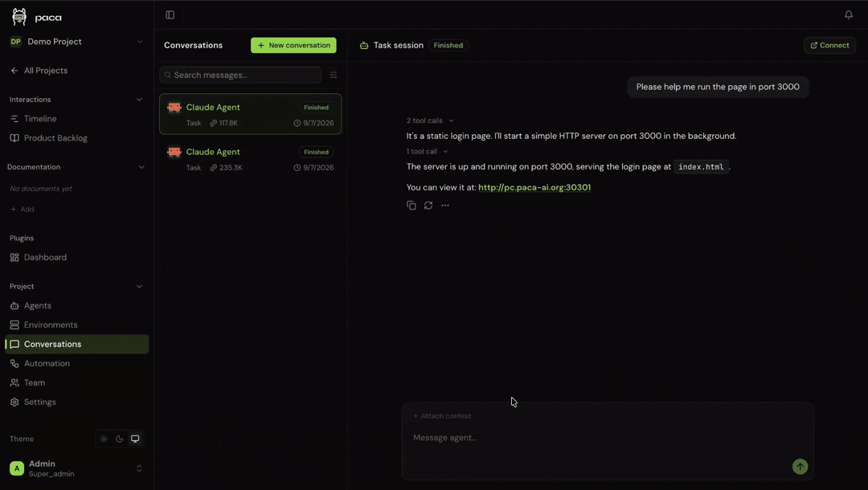This screenshot has width=868, height=490.
Task: Toggle the sidebar panel icon
Action: 170,15
